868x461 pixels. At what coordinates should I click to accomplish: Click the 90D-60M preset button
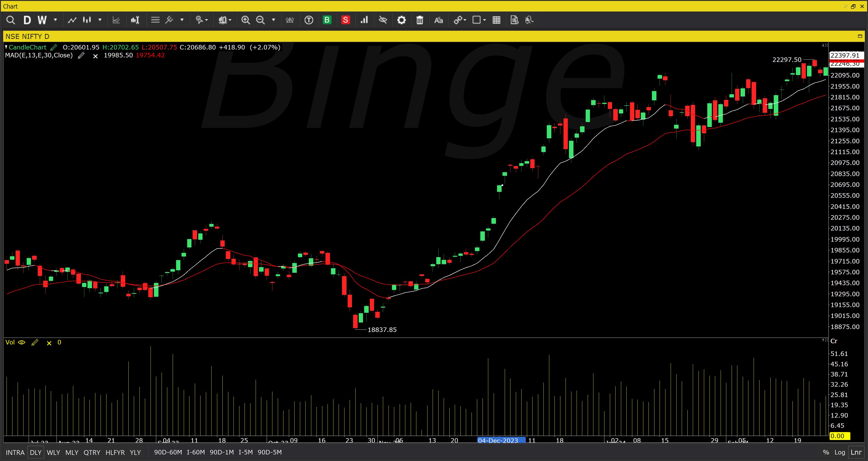(168, 452)
